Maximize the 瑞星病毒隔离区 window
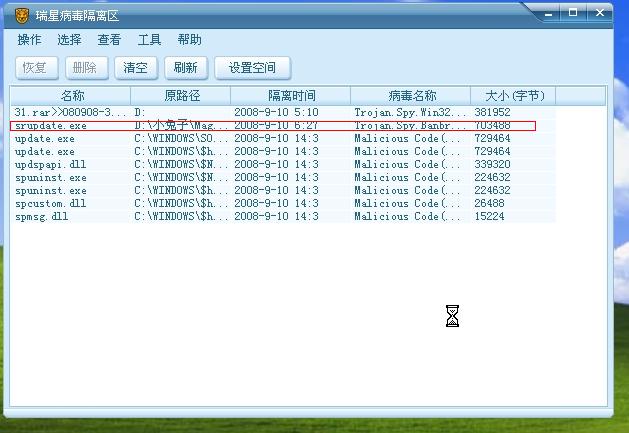Image resolution: width=629 pixels, height=433 pixels. pos(573,13)
